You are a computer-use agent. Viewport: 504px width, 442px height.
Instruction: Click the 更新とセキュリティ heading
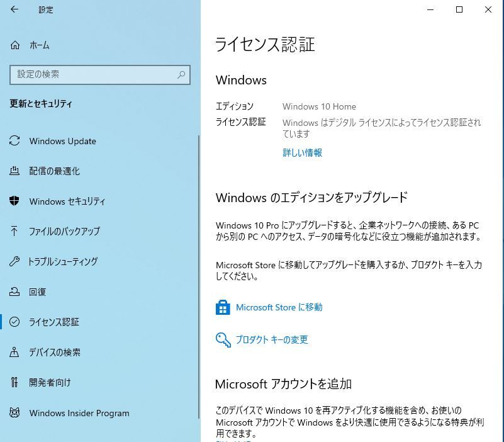tap(41, 104)
